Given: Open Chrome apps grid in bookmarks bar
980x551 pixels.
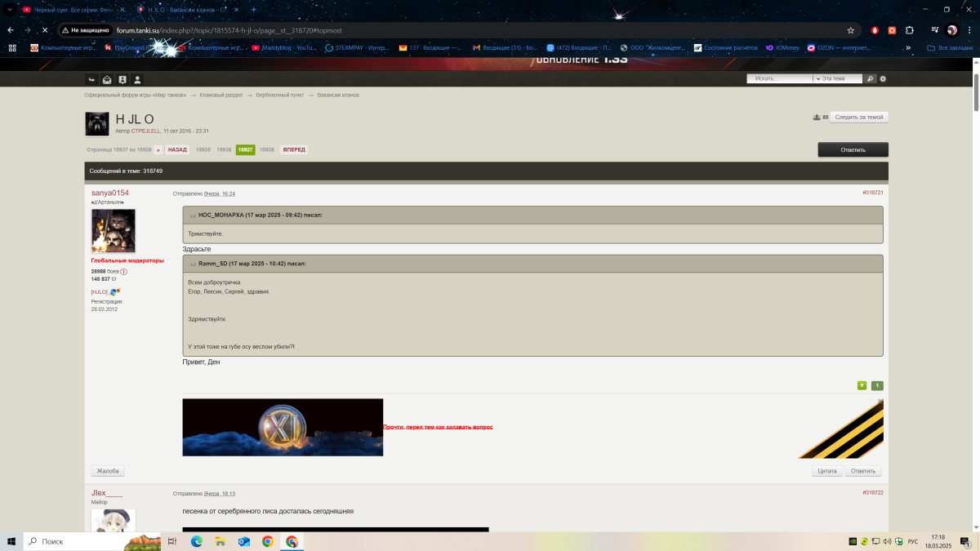Looking at the screenshot, I should [x=12, y=48].
